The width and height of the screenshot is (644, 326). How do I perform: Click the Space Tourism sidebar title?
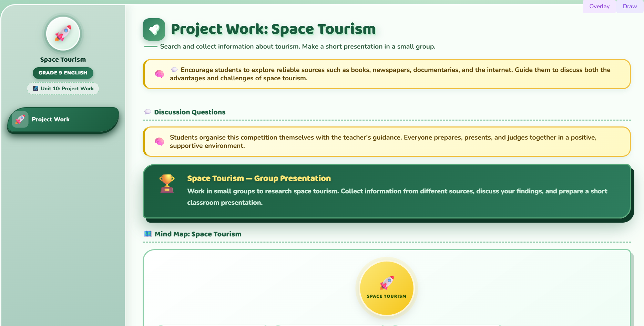click(63, 60)
